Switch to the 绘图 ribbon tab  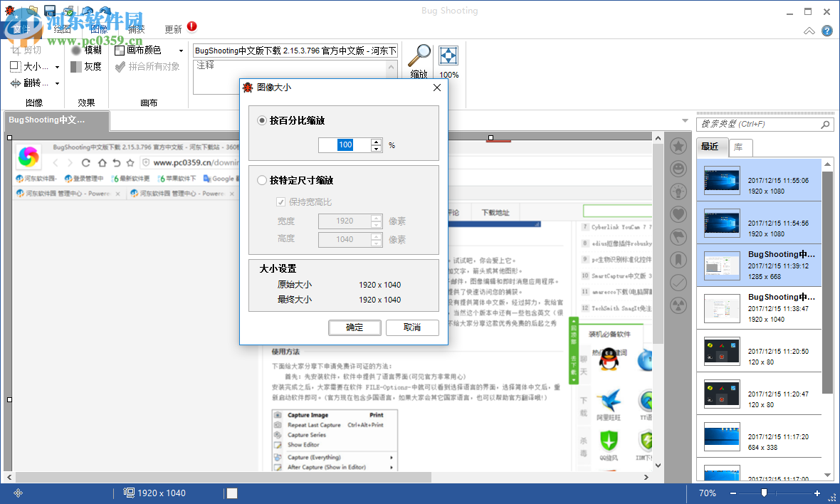point(63,29)
